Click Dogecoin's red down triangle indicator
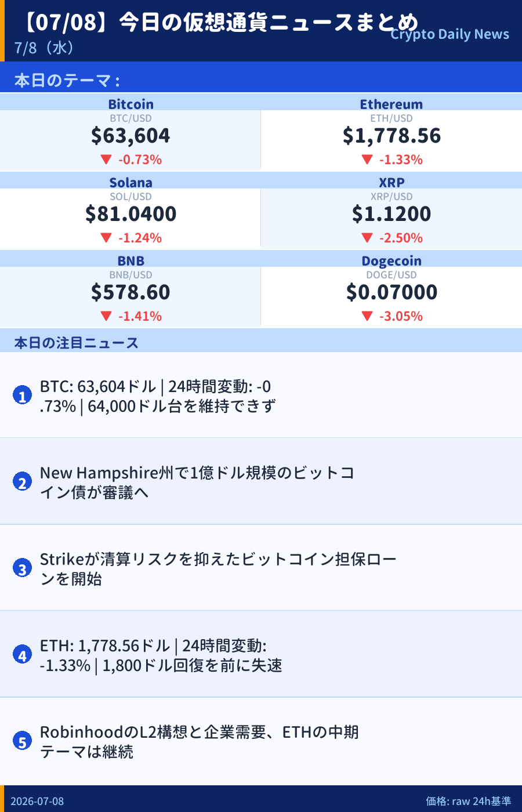 coord(367,316)
